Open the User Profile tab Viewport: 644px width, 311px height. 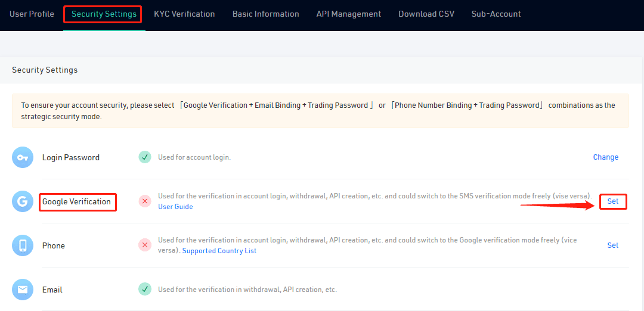point(32,14)
